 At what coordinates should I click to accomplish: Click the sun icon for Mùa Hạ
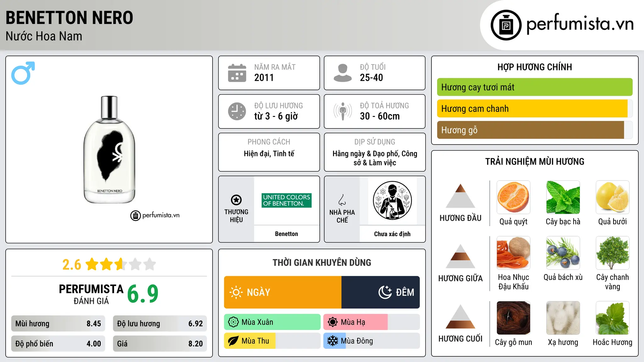click(x=333, y=322)
